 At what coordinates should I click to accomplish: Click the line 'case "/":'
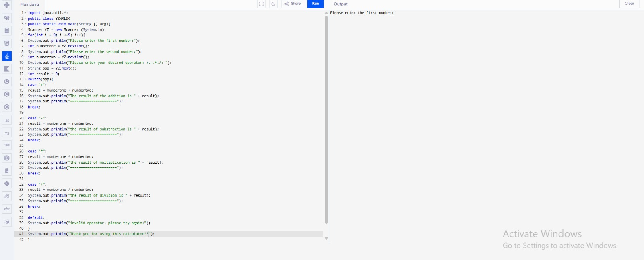(x=37, y=184)
